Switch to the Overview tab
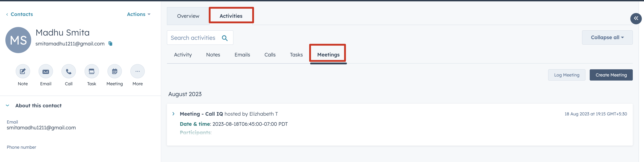The width and height of the screenshot is (644, 162). [x=188, y=16]
